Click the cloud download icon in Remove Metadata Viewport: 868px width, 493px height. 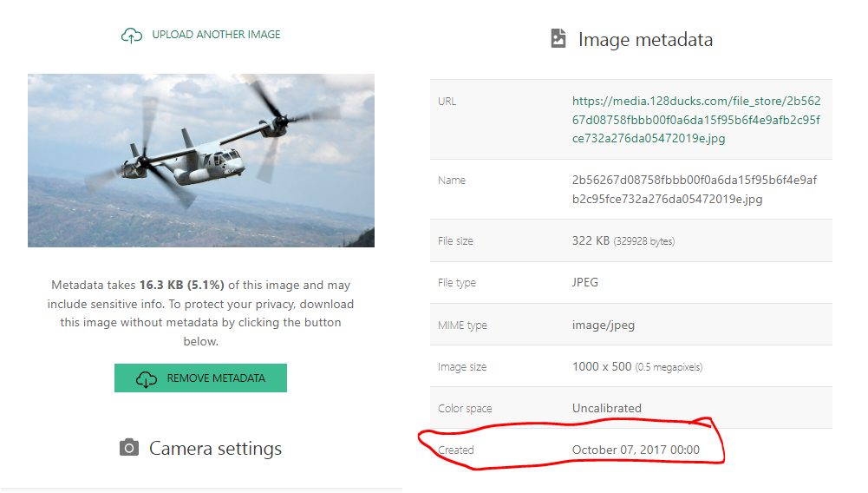pyautogui.click(x=147, y=379)
